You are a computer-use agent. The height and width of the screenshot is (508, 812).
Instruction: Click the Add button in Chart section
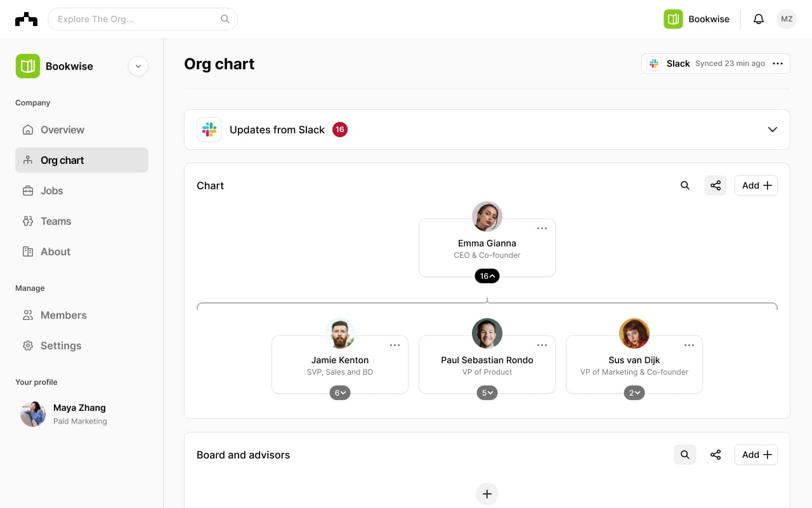pos(756,185)
